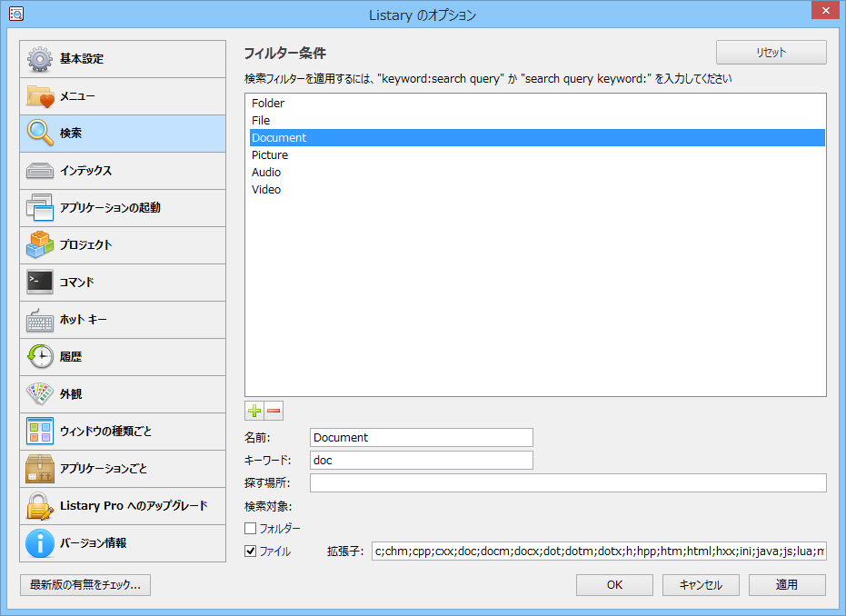
Task: Click the folder-heart icon for メニュー
Action: 40,96
